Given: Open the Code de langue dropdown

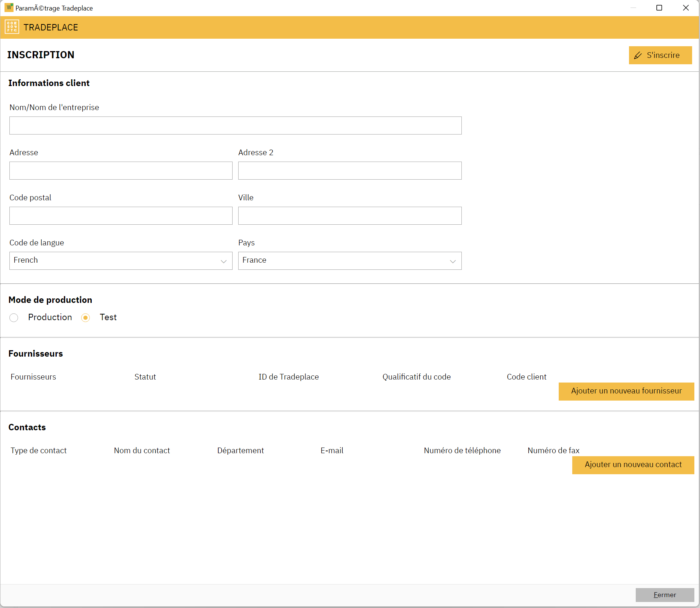Looking at the screenshot, I should pos(121,261).
